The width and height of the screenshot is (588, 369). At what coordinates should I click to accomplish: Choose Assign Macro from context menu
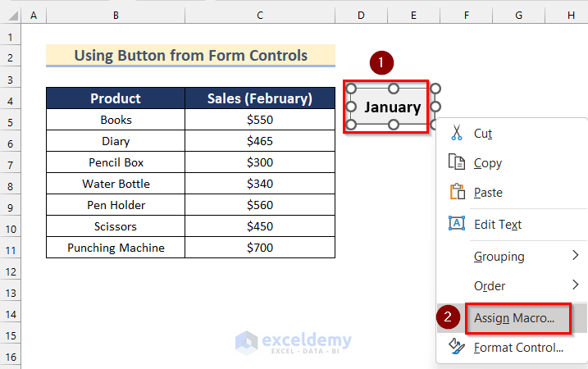(514, 317)
